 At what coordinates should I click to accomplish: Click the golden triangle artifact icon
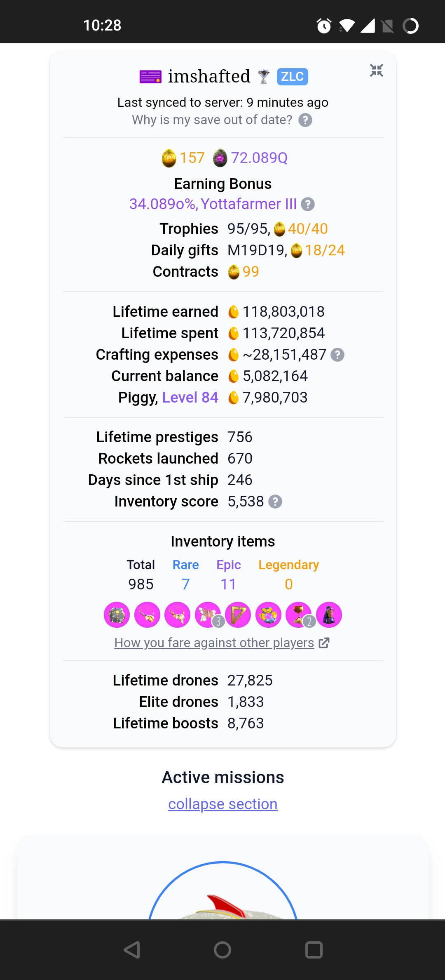coord(238,615)
